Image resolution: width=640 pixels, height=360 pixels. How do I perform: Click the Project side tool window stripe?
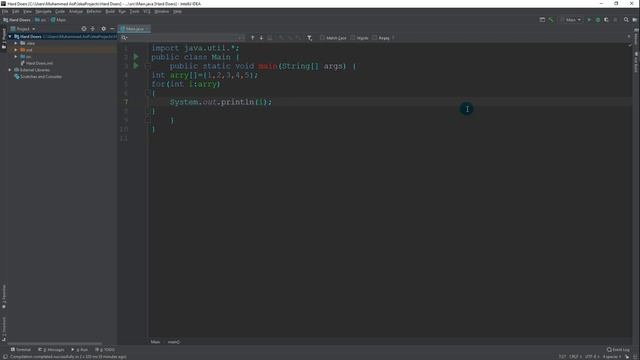tap(4, 38)
